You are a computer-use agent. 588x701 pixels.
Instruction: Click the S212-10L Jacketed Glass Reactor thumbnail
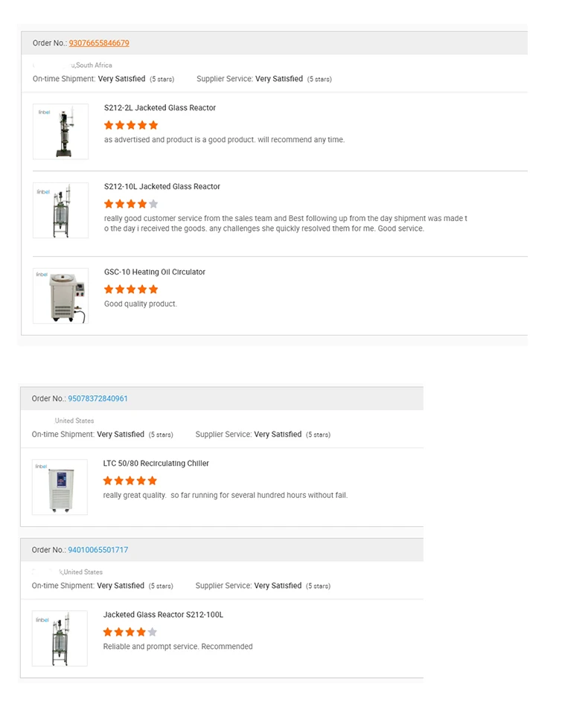click(60, 210)
